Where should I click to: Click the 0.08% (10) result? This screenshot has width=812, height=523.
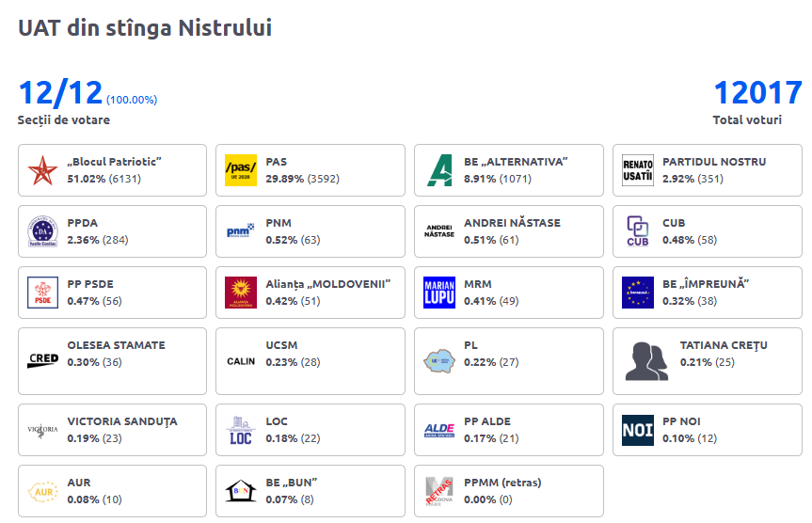pos(95,499)
